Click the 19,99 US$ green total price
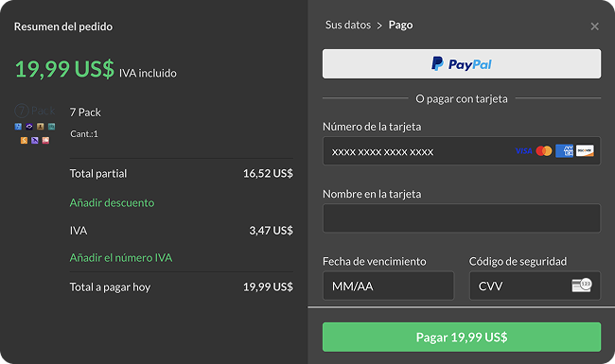Screen dimensions: 615x364 pos(64,69)
